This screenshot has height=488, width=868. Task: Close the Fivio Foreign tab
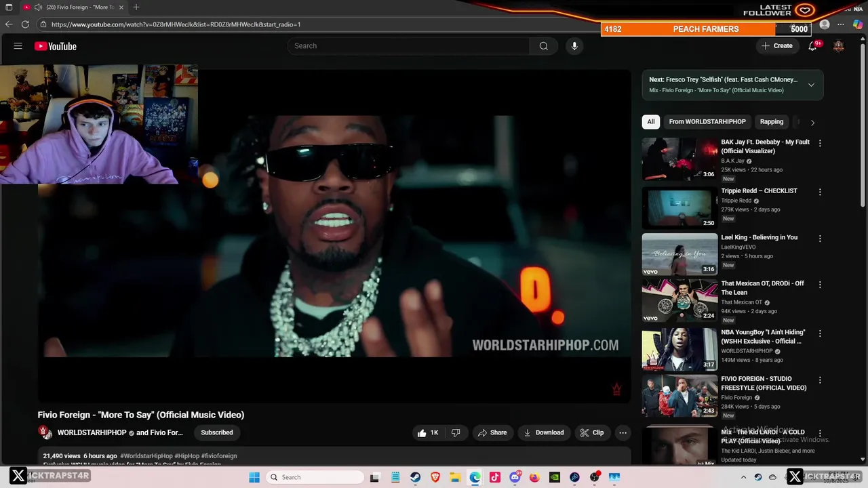pyautogui.click(x=121, y=7)
